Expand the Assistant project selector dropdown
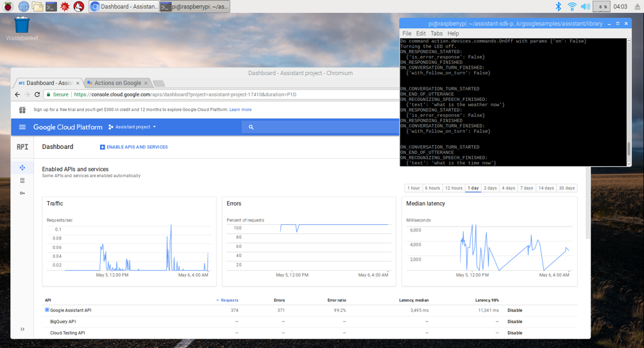Image resolution: width=644 pixels, height=348 pixels. coord(132,127)
